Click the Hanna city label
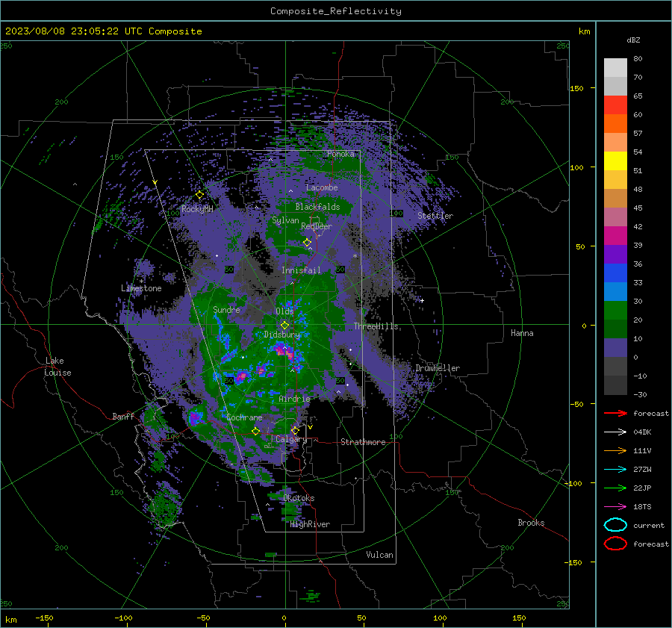Image resolution: width=672 pixels, height=628 pixels. [x=522, y=333]
